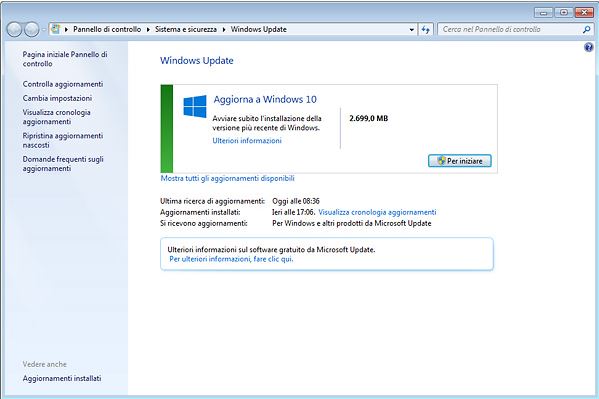Open Aggiornamenti installati link
This screenshot has height=399, width=599.
(x=62, y=378)
